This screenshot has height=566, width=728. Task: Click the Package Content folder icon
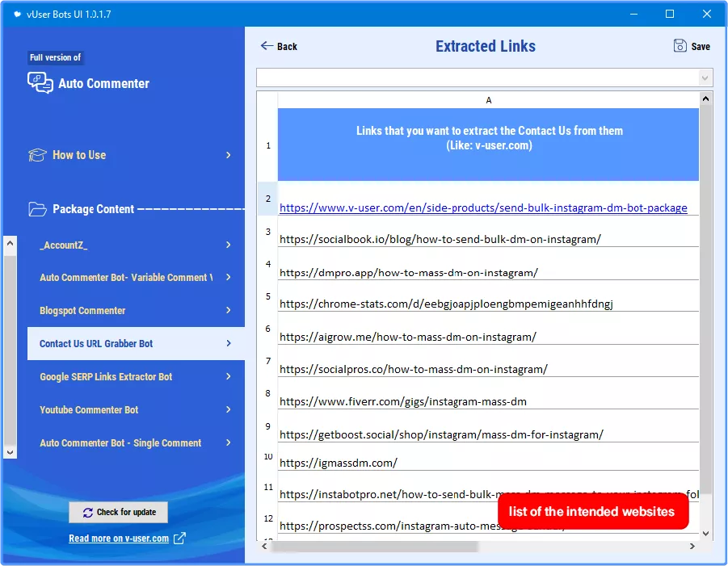click(x=37, y=209)
